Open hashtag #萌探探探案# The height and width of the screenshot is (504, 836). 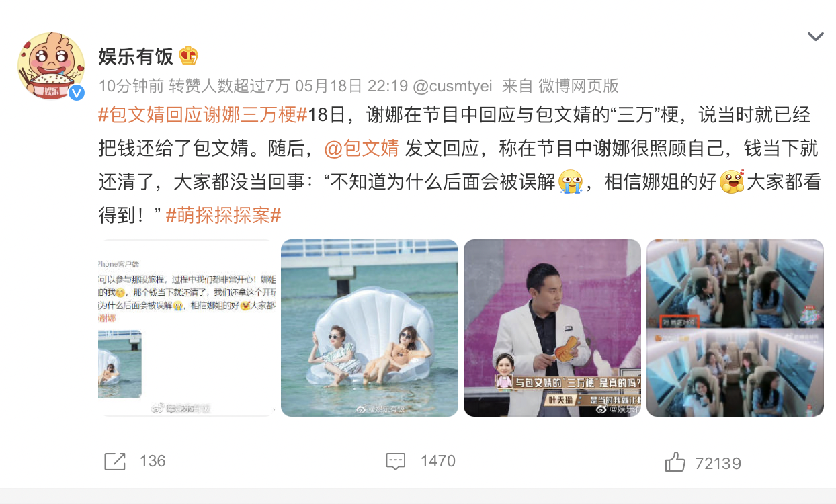pos(223,216)
